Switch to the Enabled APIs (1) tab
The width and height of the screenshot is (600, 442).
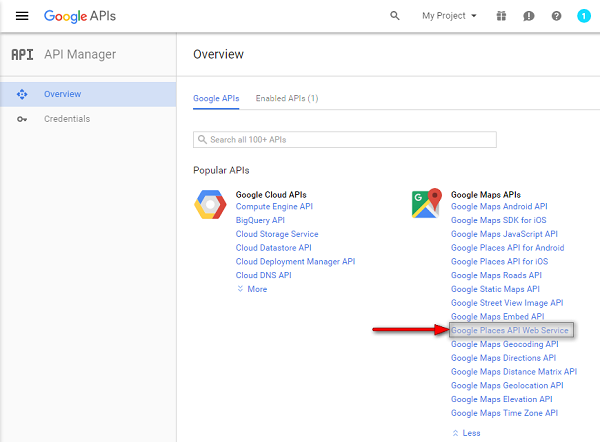pos(287,99)
